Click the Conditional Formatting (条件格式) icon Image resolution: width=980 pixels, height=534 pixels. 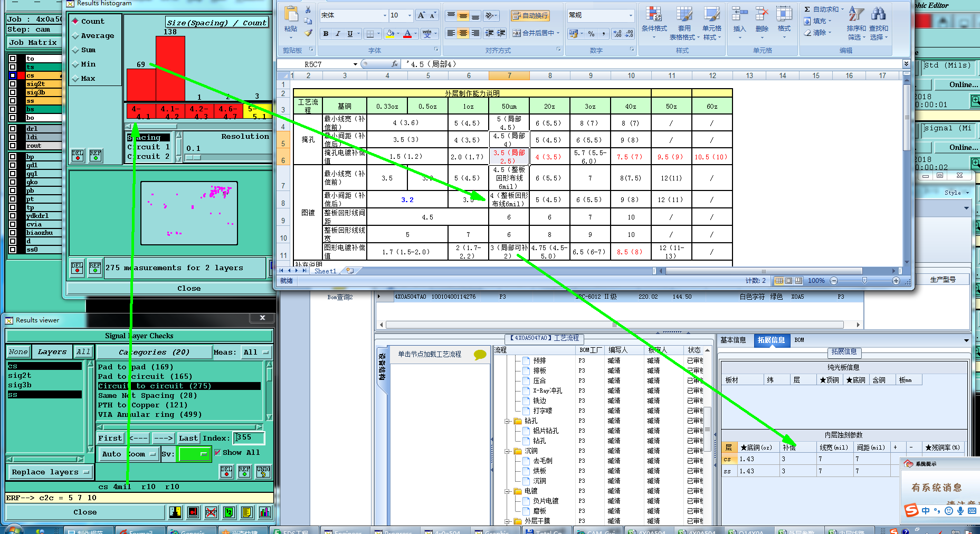click(x=654, y=14)
